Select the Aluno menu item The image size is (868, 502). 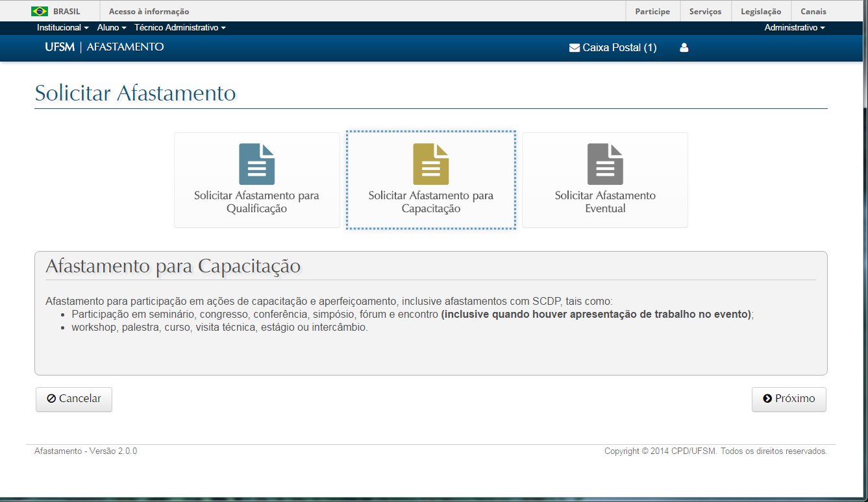tap(110, 27)
